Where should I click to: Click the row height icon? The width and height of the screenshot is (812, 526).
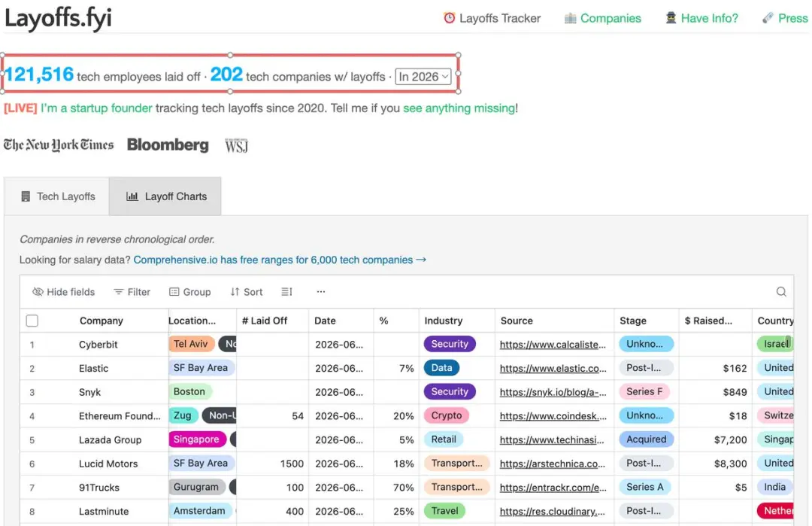tap(287, 292)
